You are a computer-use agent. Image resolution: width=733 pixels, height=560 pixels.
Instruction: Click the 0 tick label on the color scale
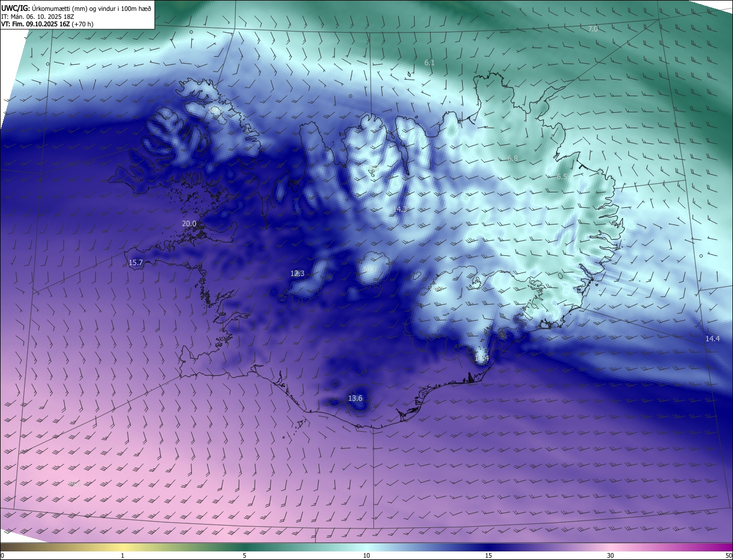[2, 556]
